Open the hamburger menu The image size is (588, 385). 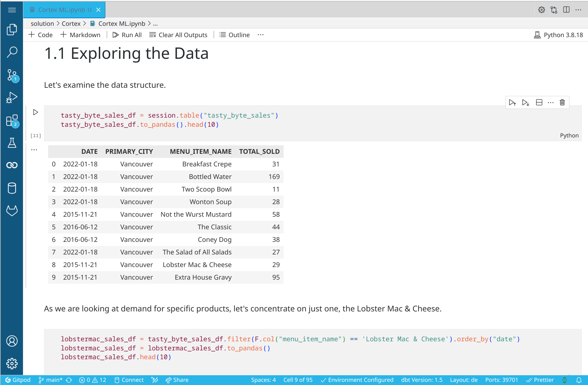point(12,10)
